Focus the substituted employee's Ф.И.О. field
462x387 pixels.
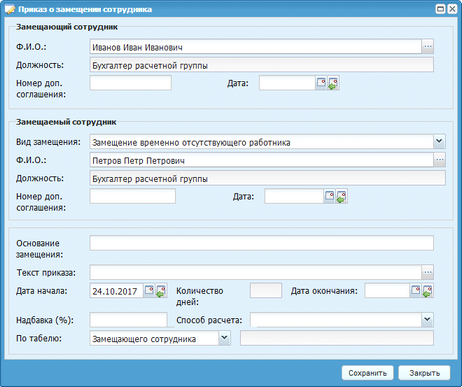pos(262,160)
